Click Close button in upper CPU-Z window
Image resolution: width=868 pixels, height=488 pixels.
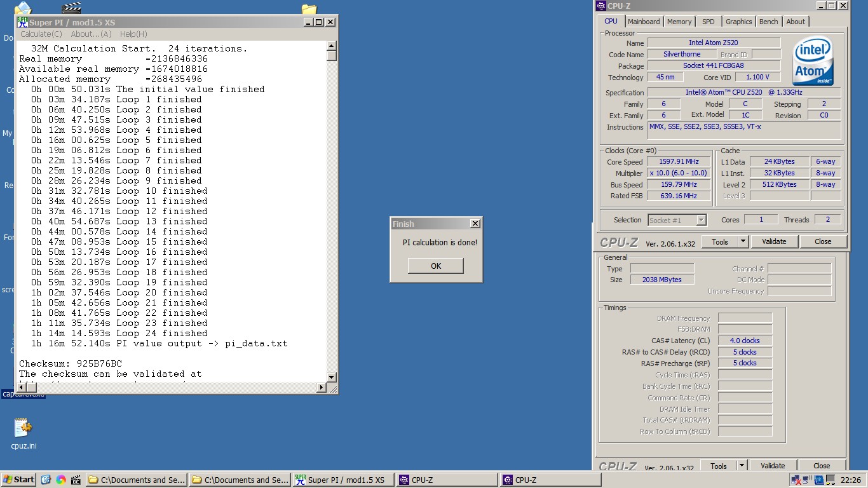(x=823, y=241)
